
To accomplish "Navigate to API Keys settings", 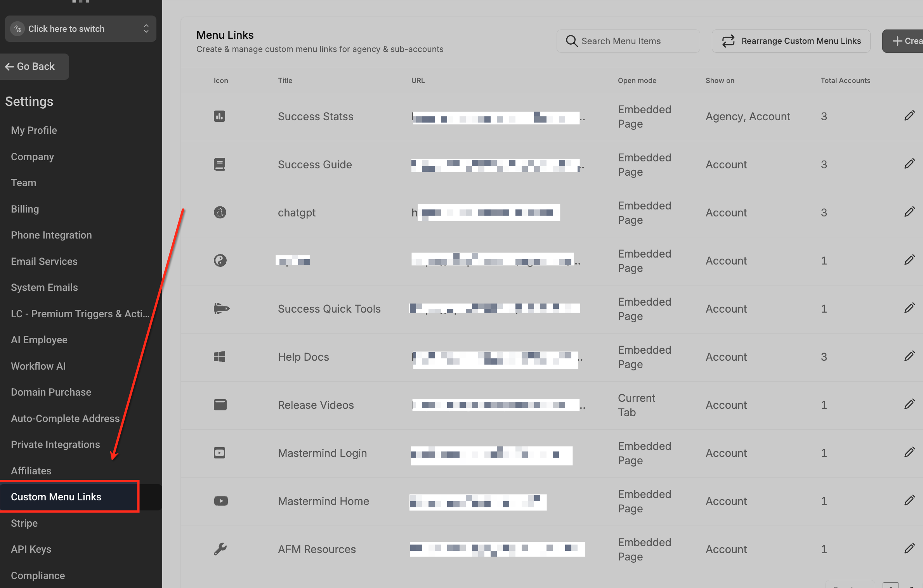I will pyautogui.click(x=31, y=549).
